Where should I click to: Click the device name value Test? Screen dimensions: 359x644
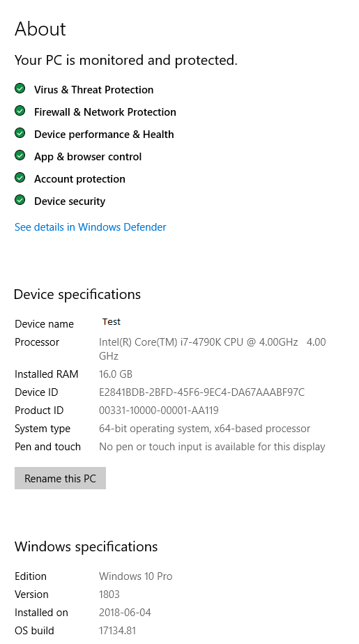coord(112,321)
